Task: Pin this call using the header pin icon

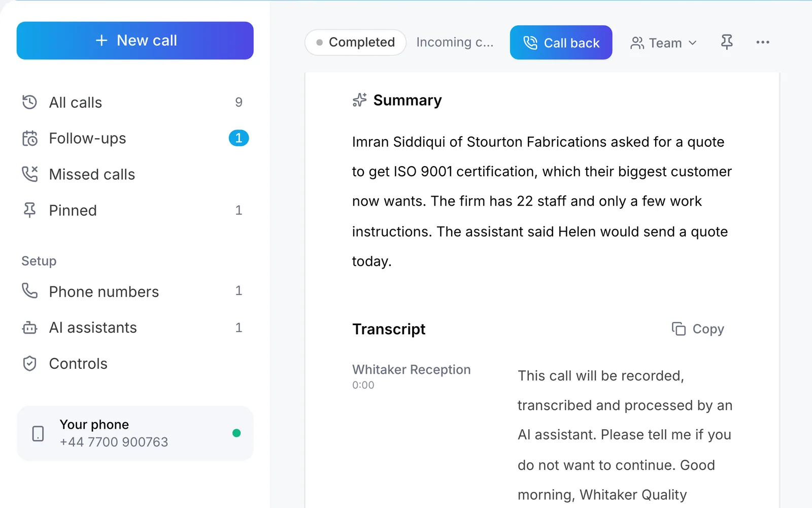Action: tap(727, 42)
